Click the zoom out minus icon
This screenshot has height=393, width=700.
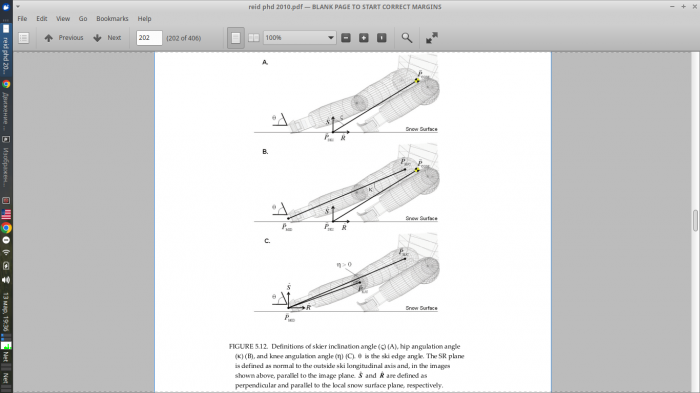(346, 38)
